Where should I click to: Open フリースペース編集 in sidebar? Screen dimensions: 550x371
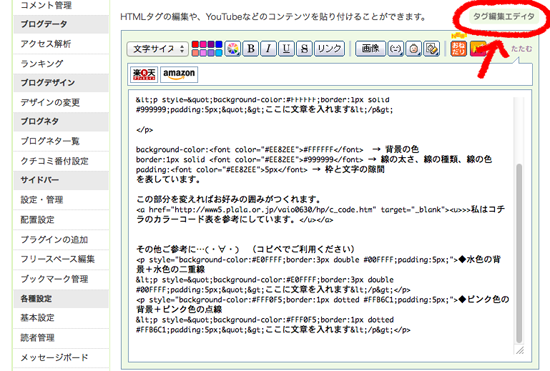click(61, 259)
